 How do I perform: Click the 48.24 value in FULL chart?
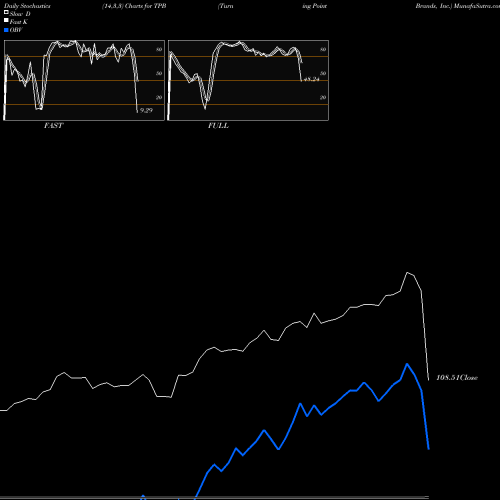click(312, 79)
